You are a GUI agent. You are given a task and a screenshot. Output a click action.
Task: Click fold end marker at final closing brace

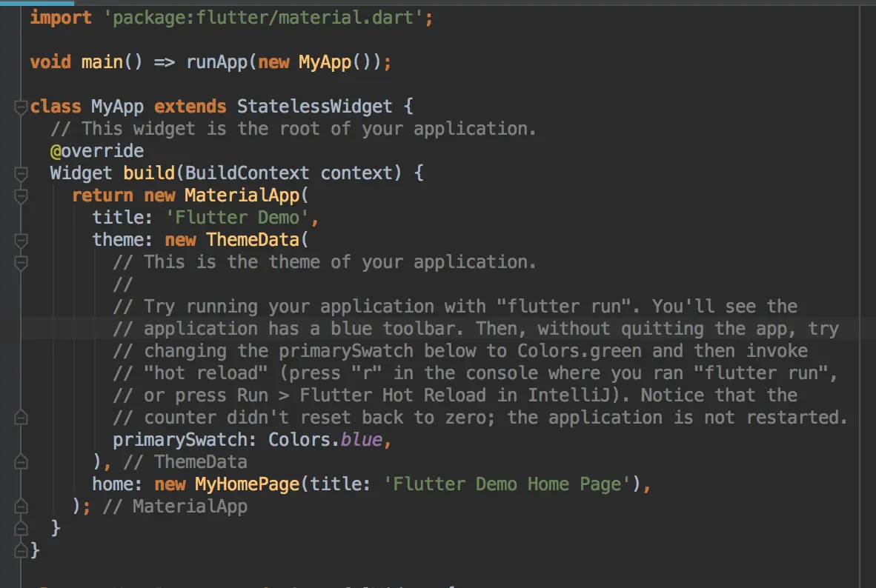pos(21,550)
